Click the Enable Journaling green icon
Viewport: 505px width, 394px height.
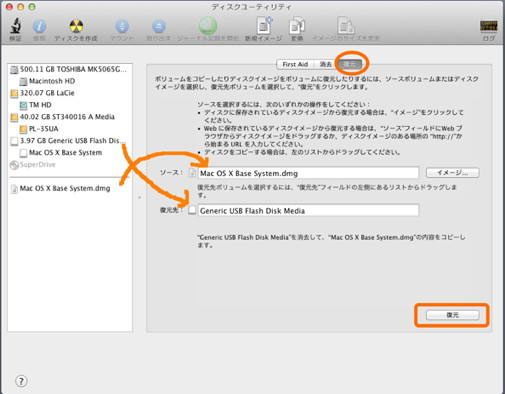208,26
